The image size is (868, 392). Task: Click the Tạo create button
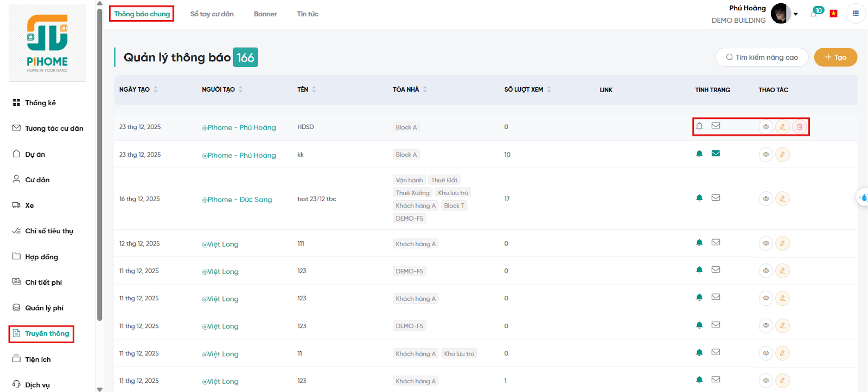[835, 57]
